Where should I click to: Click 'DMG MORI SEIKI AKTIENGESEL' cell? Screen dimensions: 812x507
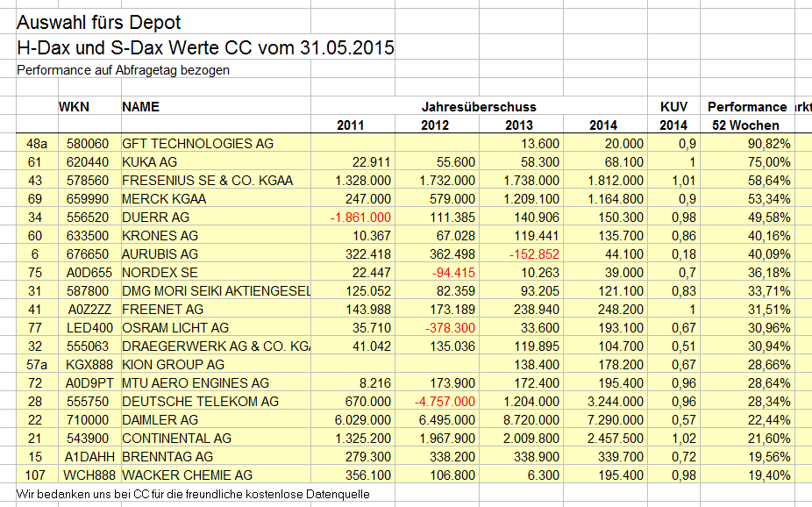click(x=216, y=291)
